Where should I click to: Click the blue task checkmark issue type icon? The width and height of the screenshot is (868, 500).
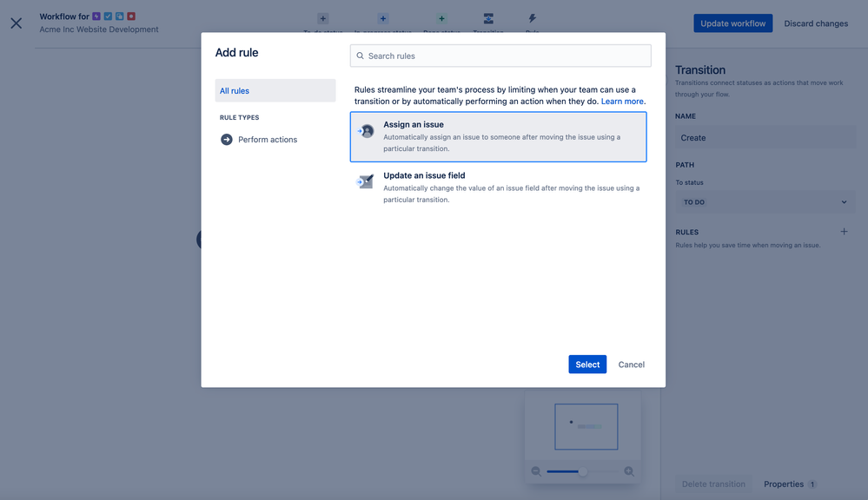click(108, 16)
